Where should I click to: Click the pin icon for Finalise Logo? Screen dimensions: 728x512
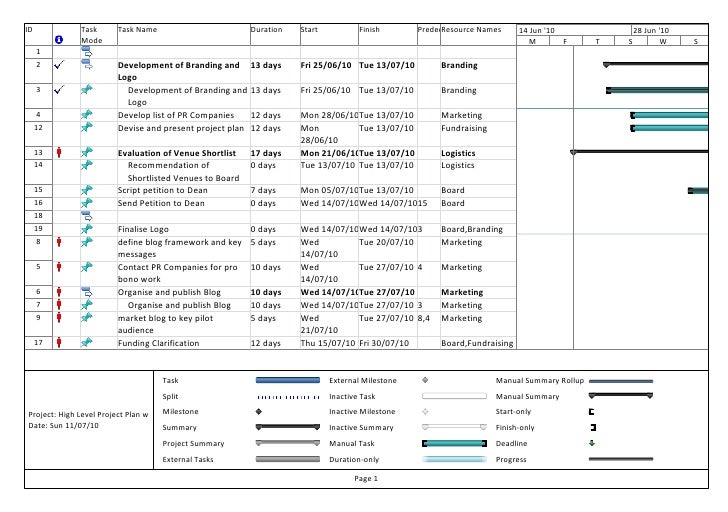(x=86, y=229)
